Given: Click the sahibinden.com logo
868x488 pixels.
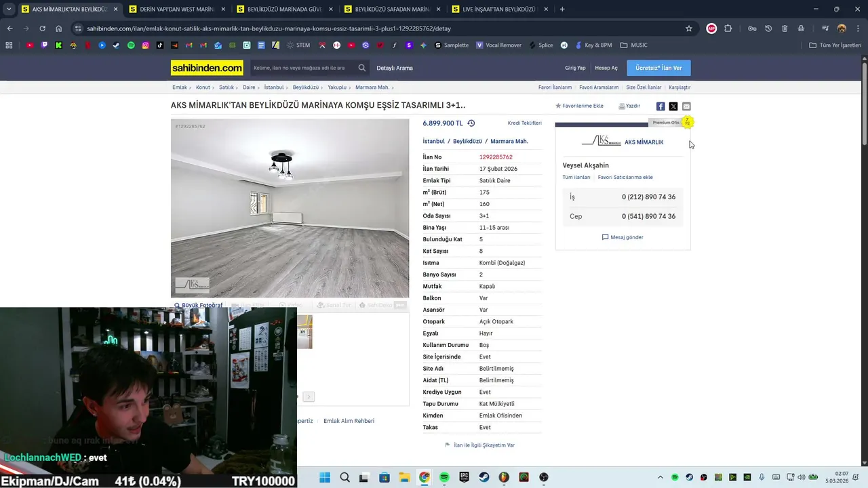Looking at the screenshot, I should [207, 68].
